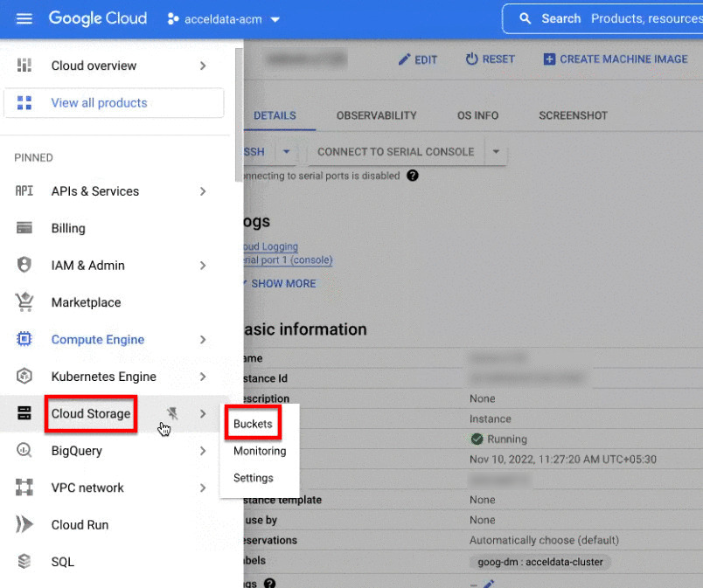The width and height of the screenshot is (703, 588).
Task: Click the SHOW MORE link under Logs
Action: [283, 283]
